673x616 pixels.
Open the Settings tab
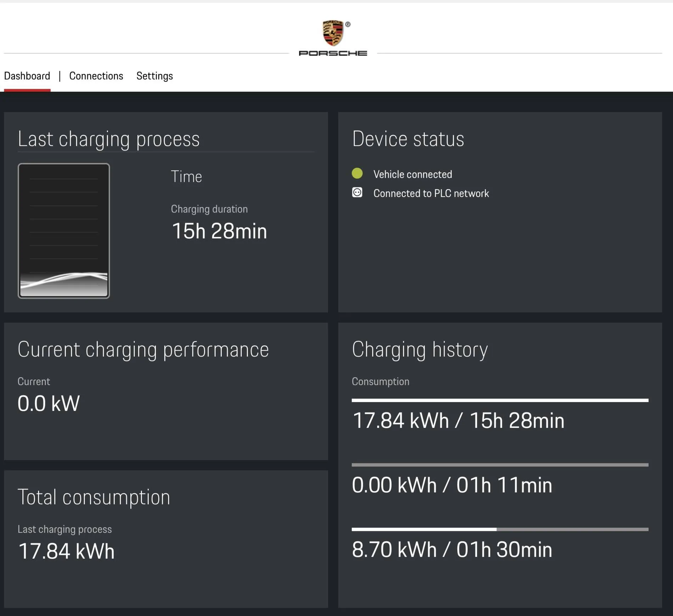coord(154,76)
